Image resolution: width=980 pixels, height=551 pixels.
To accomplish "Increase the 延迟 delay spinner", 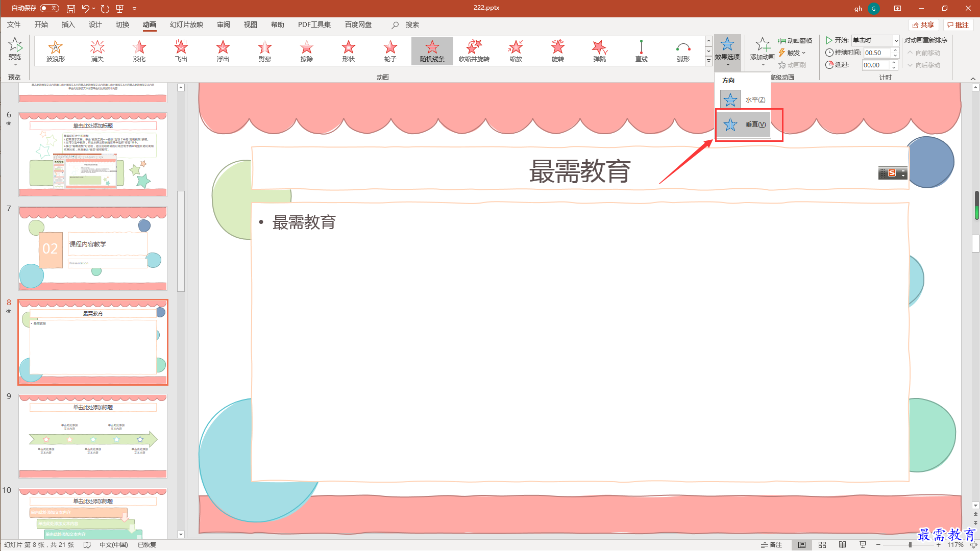I will [x=894, y=62].
